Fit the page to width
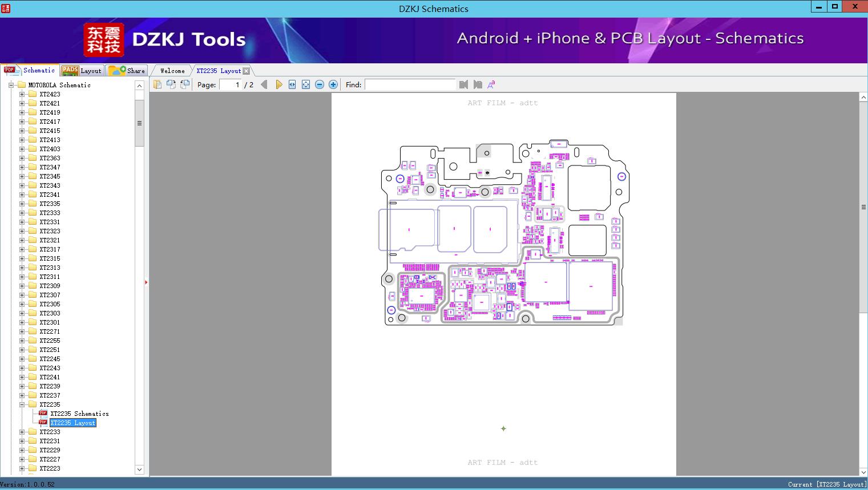 click(292, 84)
